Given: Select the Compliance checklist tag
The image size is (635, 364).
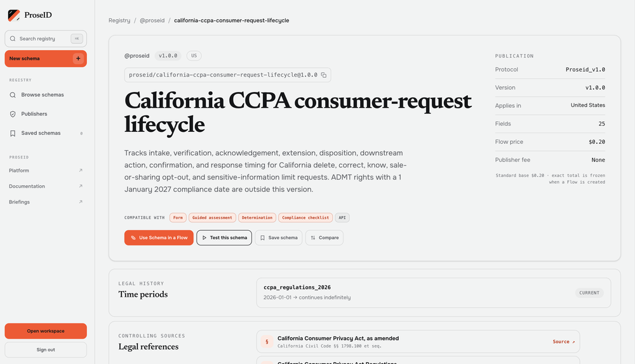Looking at the screenshot, I should click(x=306, y=218).
